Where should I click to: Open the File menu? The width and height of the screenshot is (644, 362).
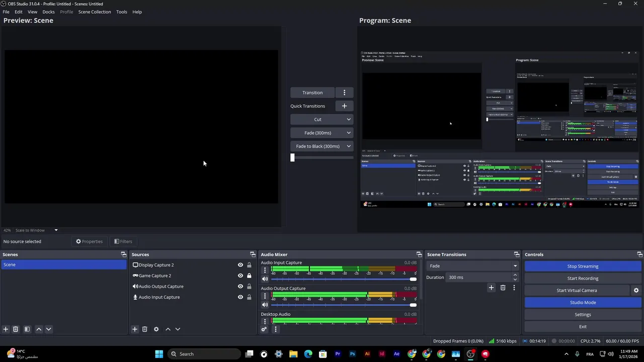6,12
